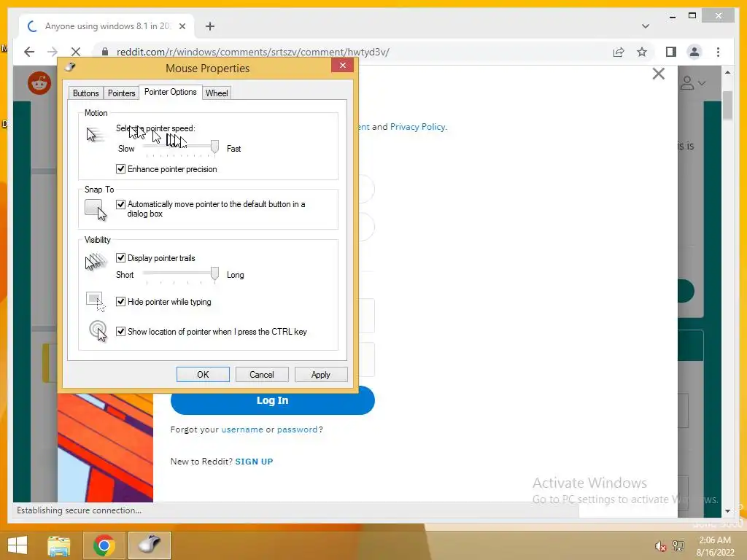This screenshot has height=560, width=747.
Task: Click the site lock icon
Action: click(x=105, y=52)
